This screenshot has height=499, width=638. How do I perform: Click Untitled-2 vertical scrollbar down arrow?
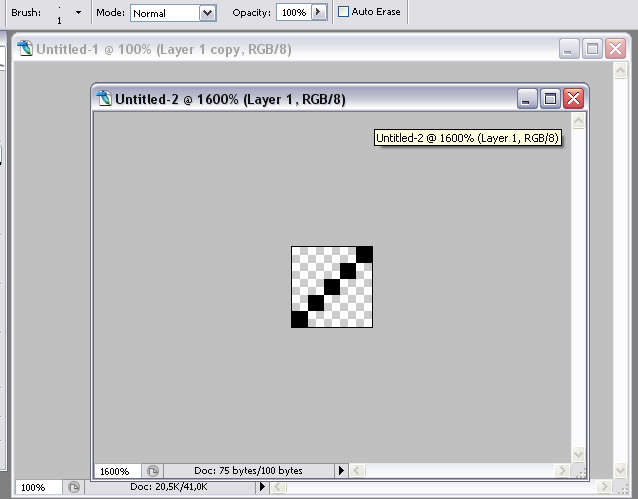(578, 454)
